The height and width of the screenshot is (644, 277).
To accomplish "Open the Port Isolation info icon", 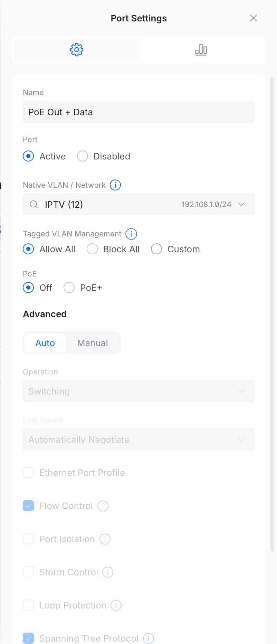I will point(105,539).
